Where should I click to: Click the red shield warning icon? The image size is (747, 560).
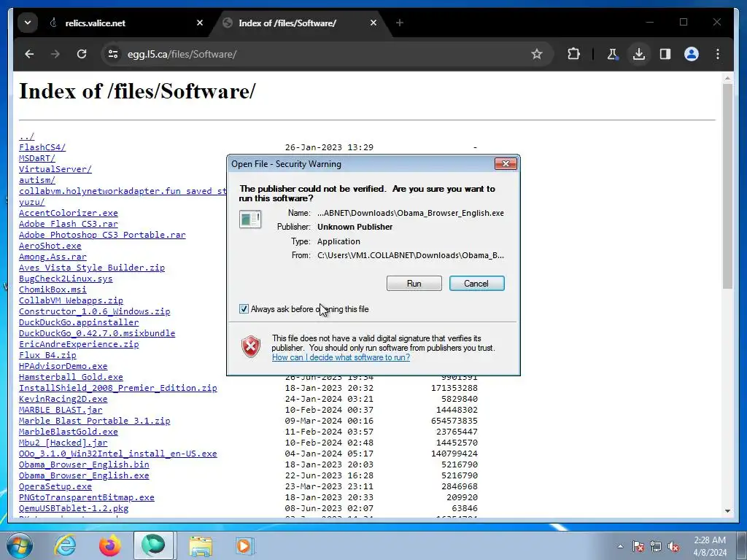pos(251,346)
